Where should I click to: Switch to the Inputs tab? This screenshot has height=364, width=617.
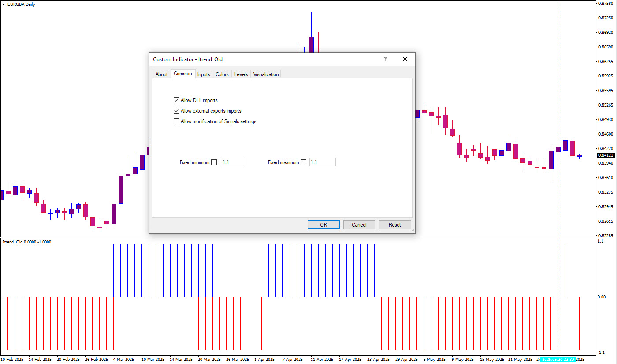[204, 74]
